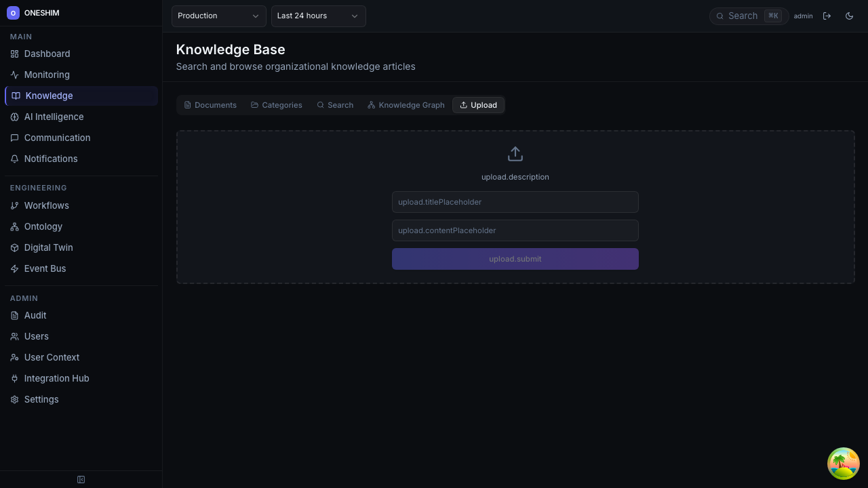Expand the Last 24 hours dropdown
This screenshot has height=488, width=868.
(x=318, y=16)
